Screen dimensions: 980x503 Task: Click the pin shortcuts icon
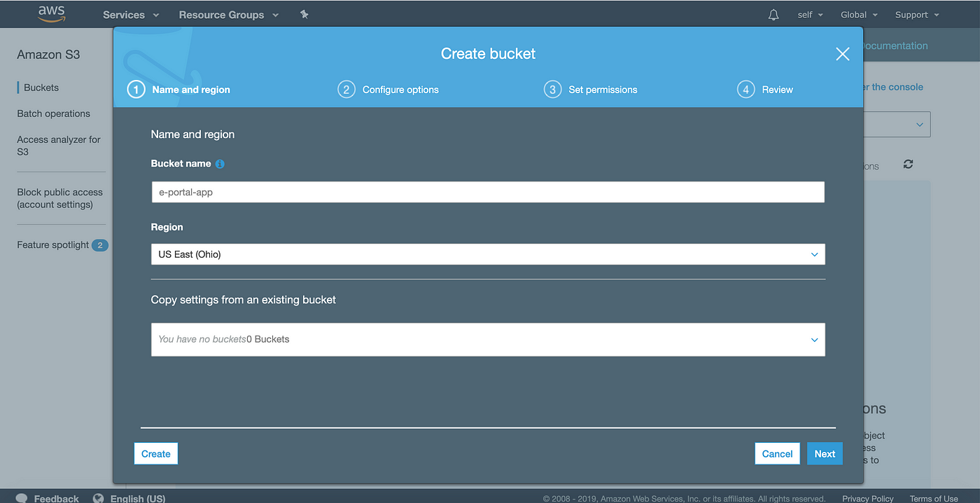[x=304, y=14]
